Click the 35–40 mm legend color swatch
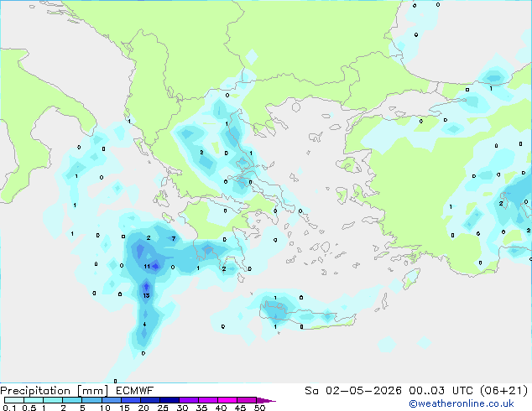The width and height of the screenshot is (532, 411). pyautogui.click(x=207, y=400)
